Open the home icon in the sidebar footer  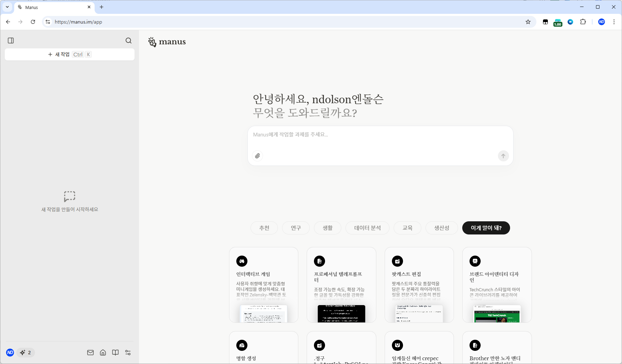[x=103, y=353]
